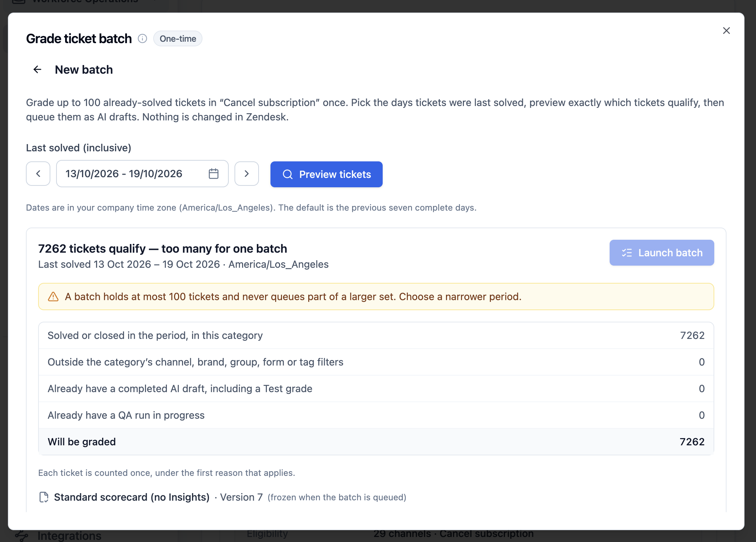Image resolution: width=756 pixels, height=542 pixels.
Task: Select 'Solved or closed in the period' row
Action: (x=376, y=335)
